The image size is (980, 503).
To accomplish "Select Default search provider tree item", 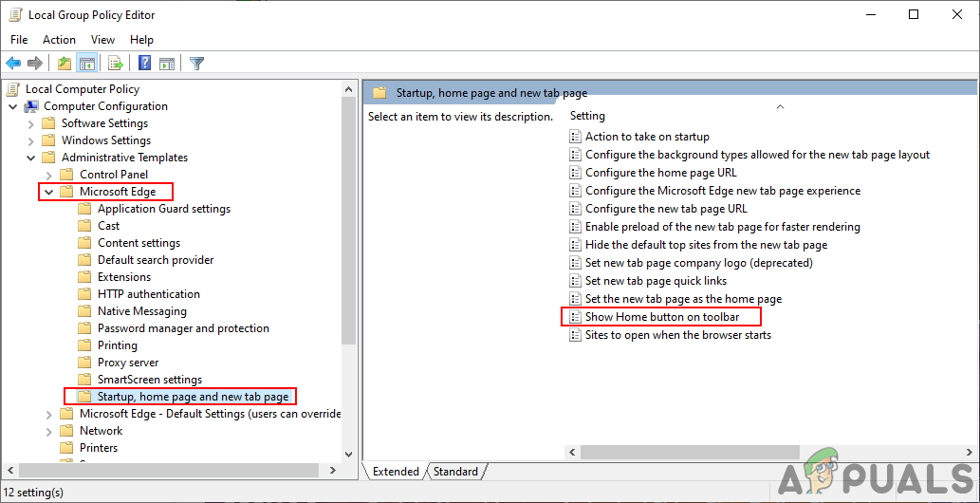I will [x=156, y=260].
